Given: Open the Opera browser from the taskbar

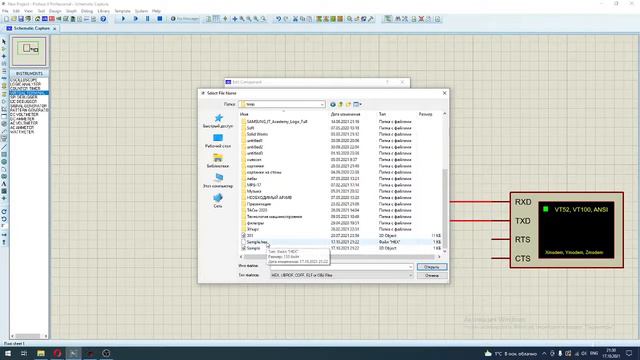Looking at the screenshot, I should point(57,353).
